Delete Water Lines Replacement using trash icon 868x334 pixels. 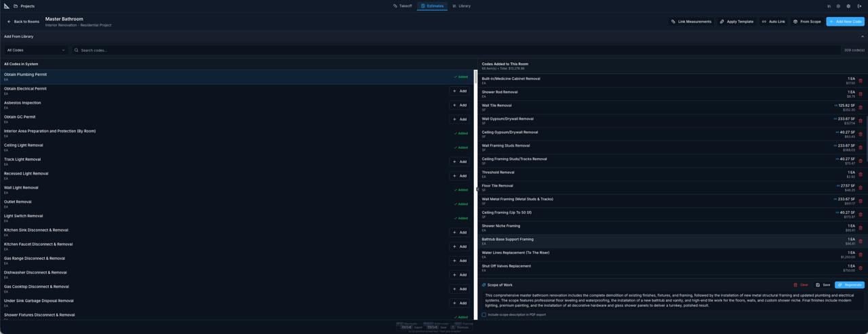point(861,255)
